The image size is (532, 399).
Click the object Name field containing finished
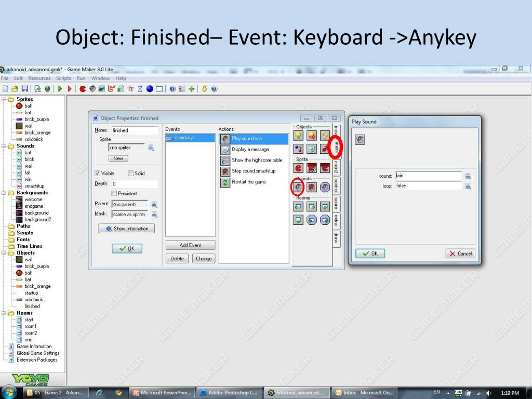(135, 130)
